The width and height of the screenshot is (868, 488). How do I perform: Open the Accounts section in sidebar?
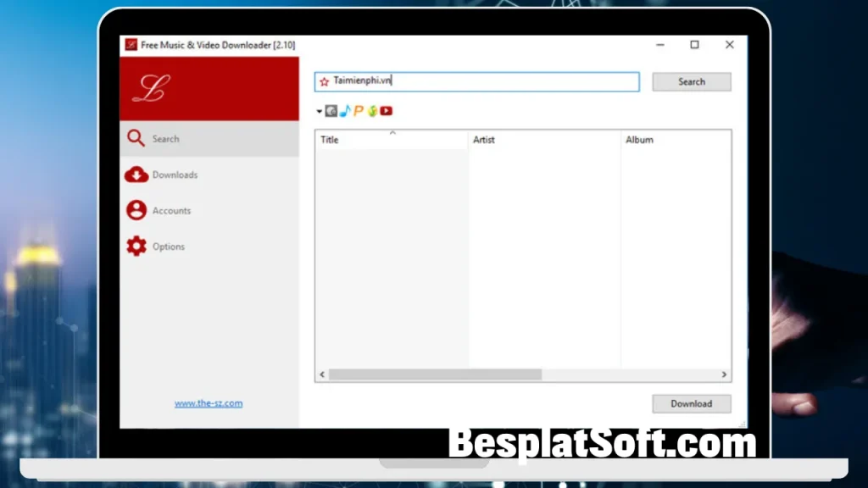(x=171, y=211)
